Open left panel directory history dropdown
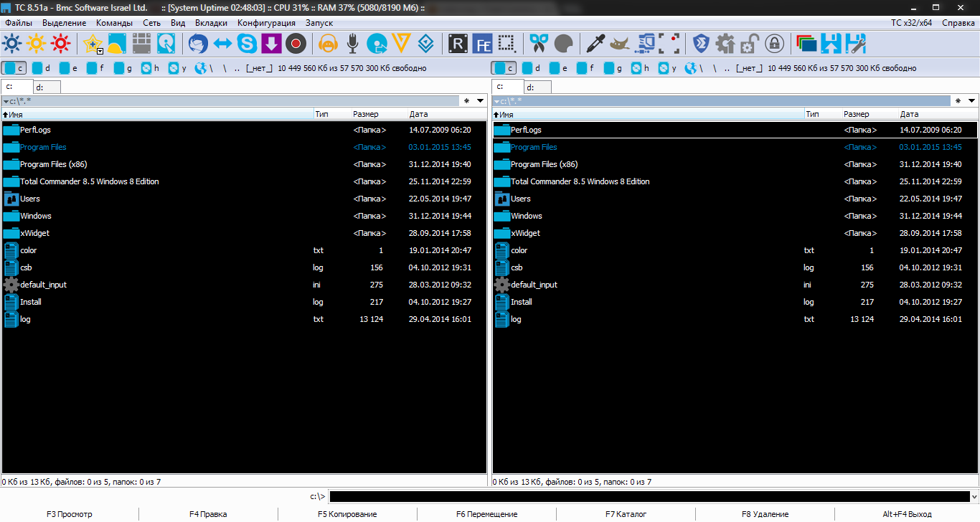This screenshot has height=522, width=980. click(x=481, y=101)
